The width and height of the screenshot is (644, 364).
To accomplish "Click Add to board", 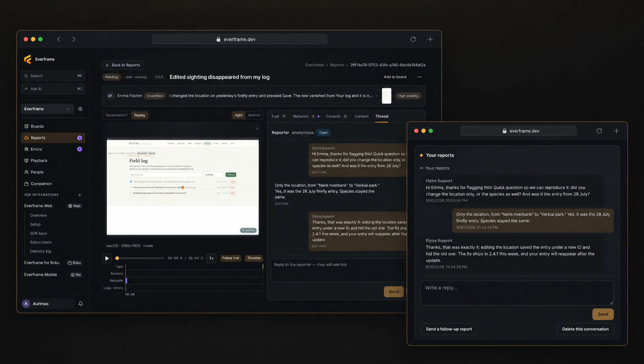I will [395, 77].
